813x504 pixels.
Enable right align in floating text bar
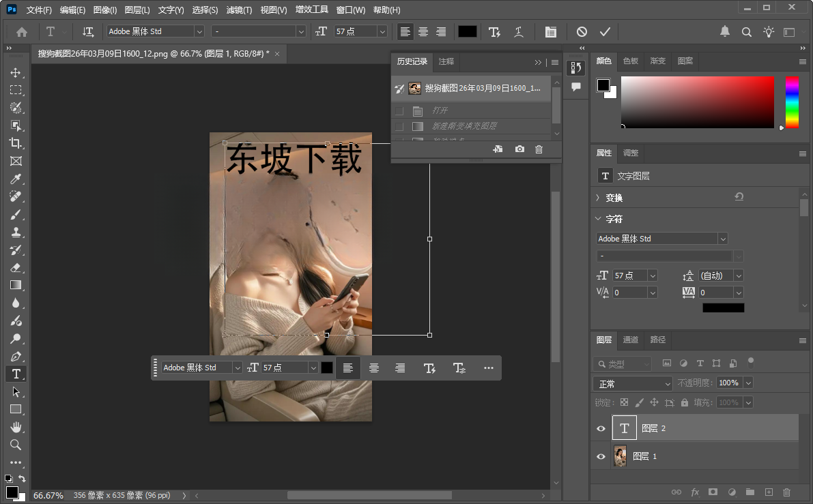400,368
